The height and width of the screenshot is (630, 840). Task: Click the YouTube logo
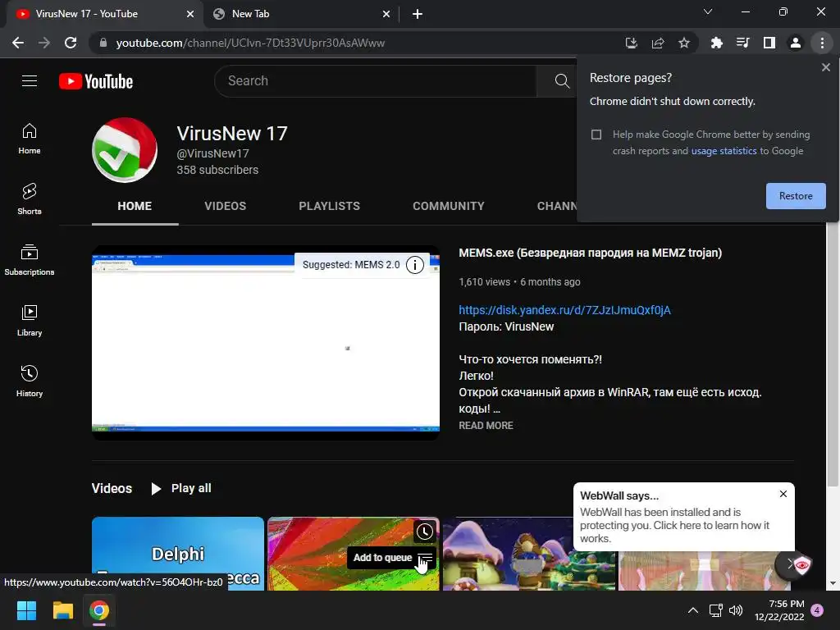(96, 81)
